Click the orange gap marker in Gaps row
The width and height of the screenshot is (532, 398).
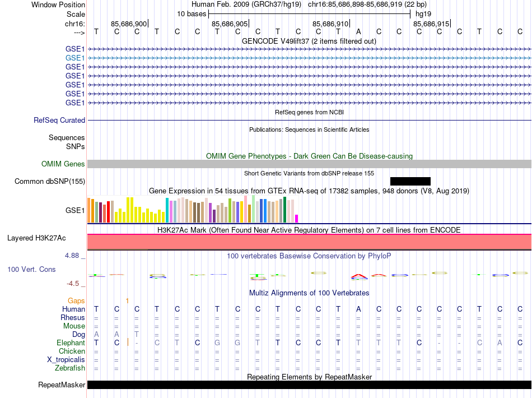pos(128,301)
